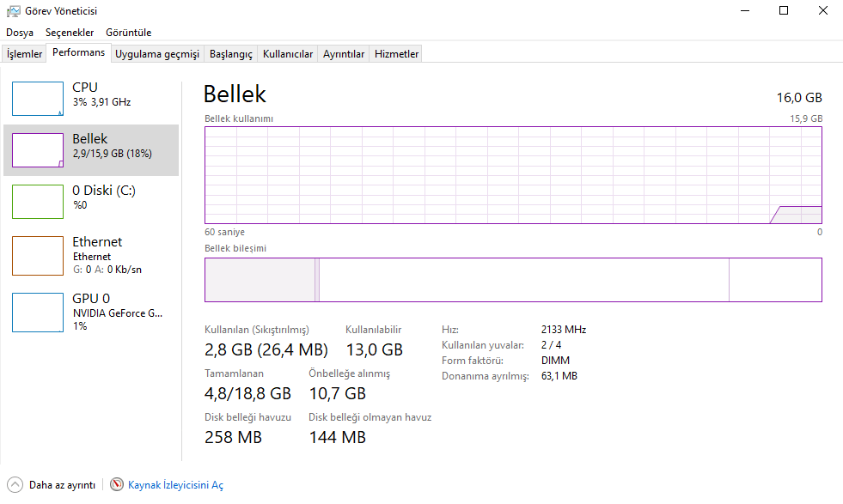Go to the Kullanıcılar tab
The image size is (843, 504).
pyautogui.click(x=288, y=54)
